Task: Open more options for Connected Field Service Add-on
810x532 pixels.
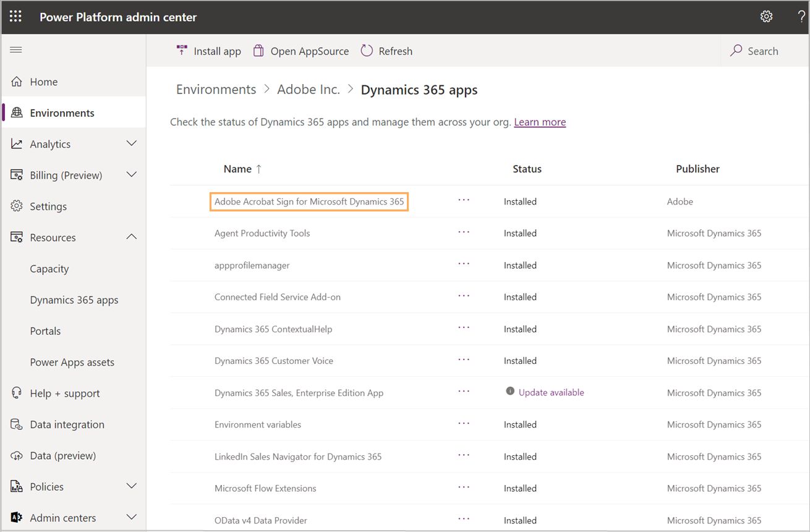Action: pos(464,295)
